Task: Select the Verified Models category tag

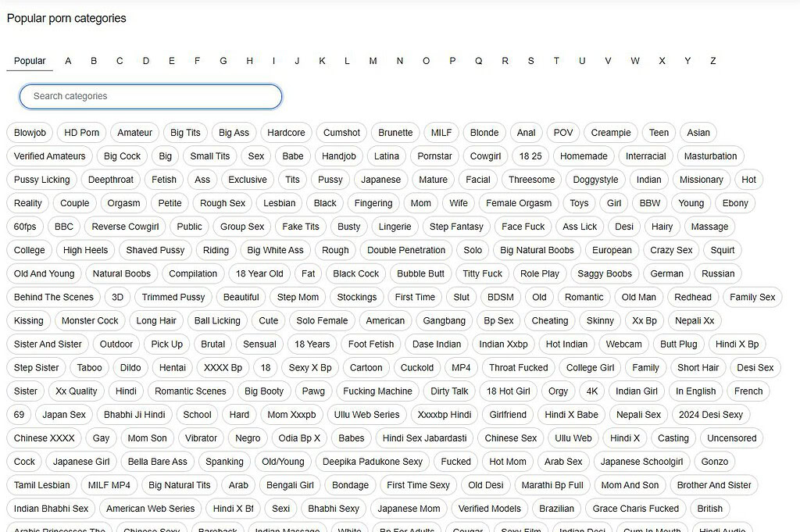Action: (x=489, y=509)
